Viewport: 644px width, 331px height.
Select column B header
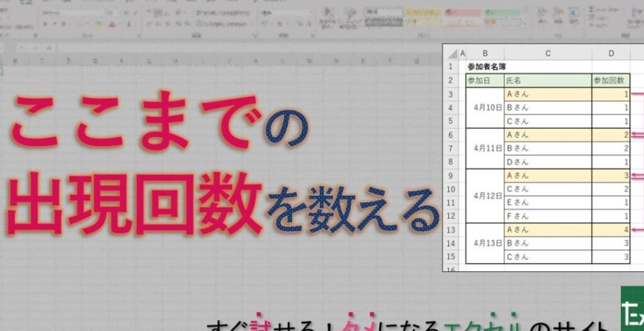coord(485,54)
